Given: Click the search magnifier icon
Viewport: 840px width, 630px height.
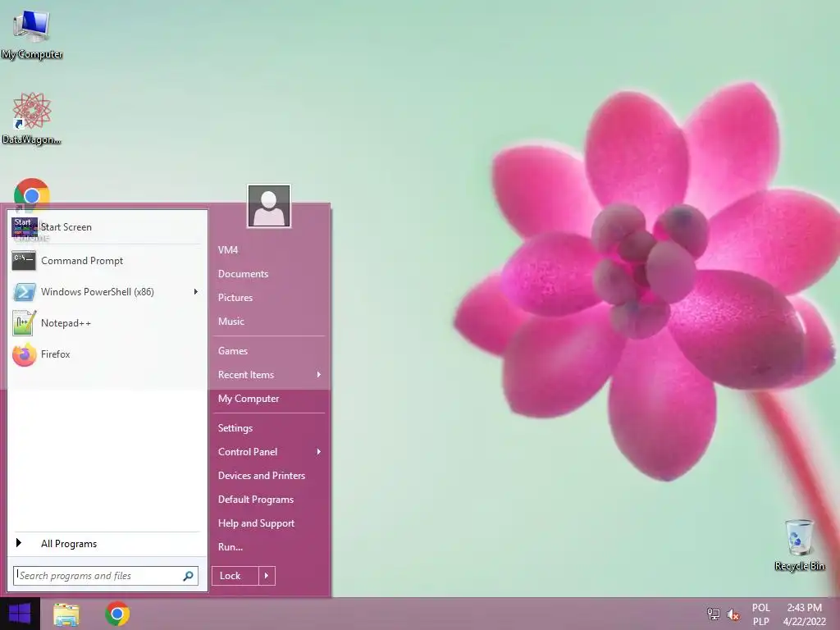Looking at the screenshot, I should tap(188, 576).
